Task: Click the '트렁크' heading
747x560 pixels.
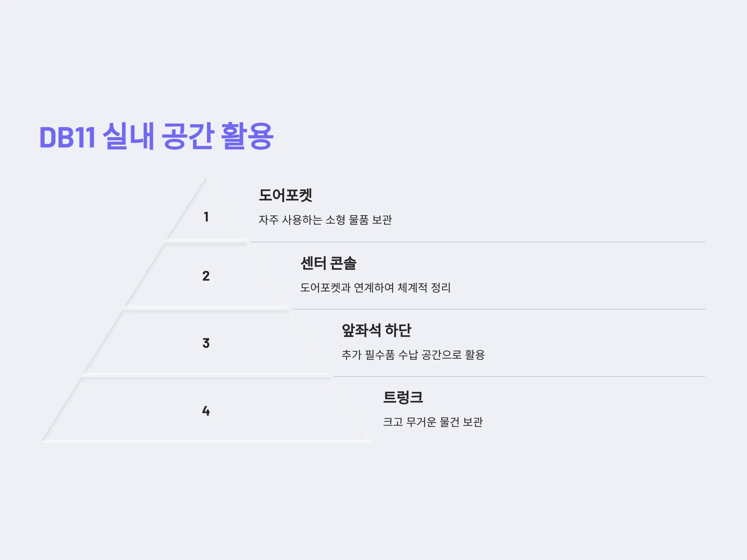Action: pos(403,397)
